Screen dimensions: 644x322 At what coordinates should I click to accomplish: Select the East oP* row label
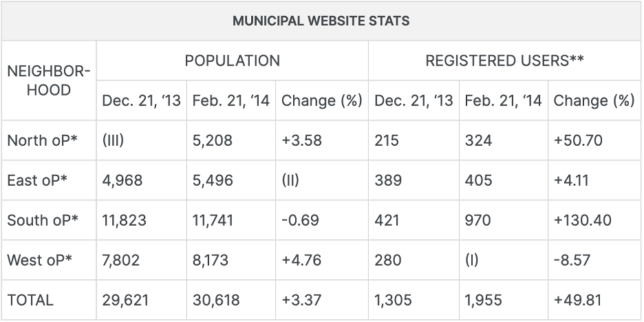click(x=40, y=180)
